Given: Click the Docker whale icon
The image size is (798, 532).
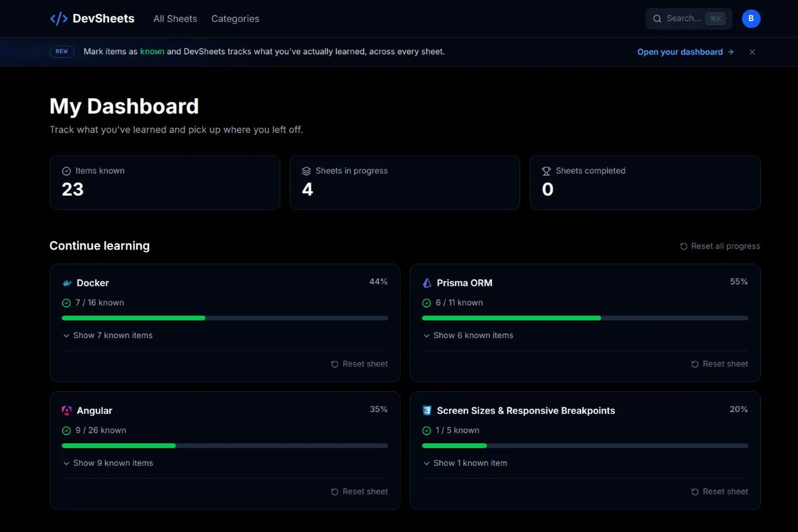Looking at the screenshot, I should tap(67, 283).
